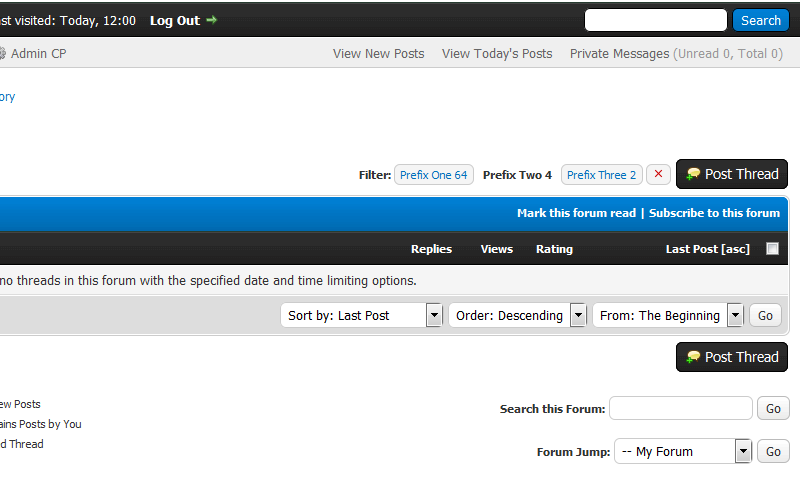Filter by Prefix Three 2
The image size is (800, 480).
(x=601, y=175)
